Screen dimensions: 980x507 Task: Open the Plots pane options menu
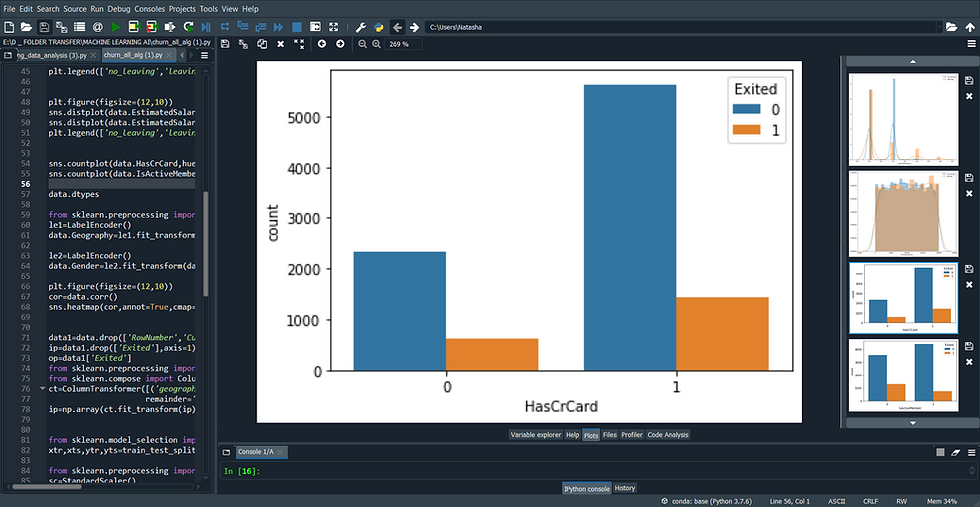(971, 44)
